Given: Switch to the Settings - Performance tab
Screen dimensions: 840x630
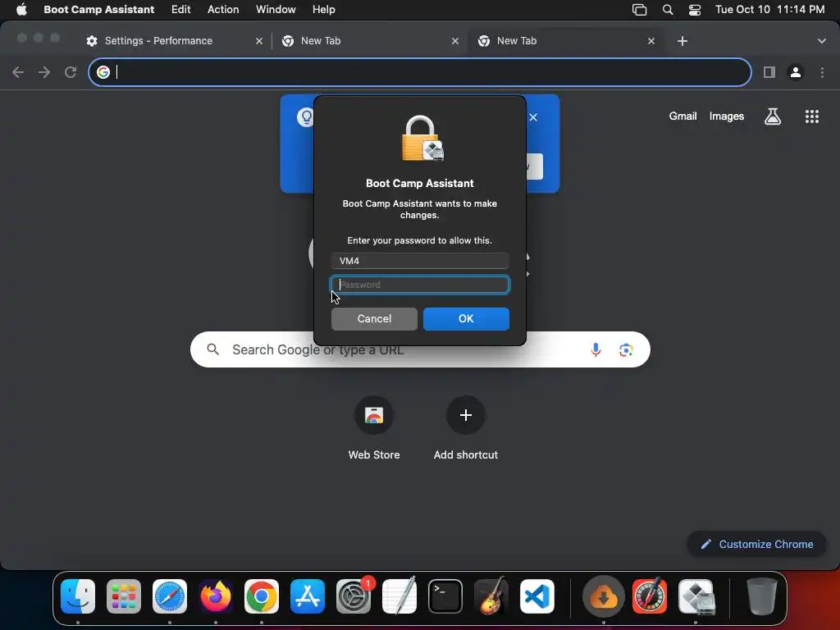Looking at the screenshot, I should pyautogui.click(x=158, y=41).
